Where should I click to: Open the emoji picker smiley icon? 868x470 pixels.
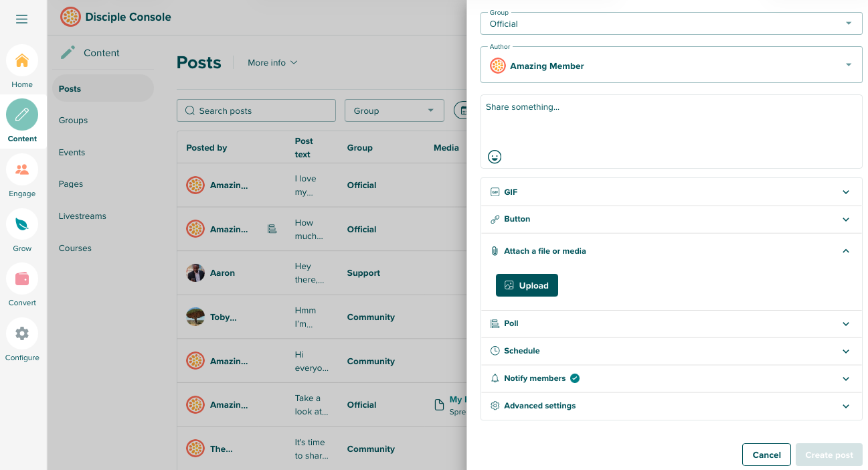[495, 157]
